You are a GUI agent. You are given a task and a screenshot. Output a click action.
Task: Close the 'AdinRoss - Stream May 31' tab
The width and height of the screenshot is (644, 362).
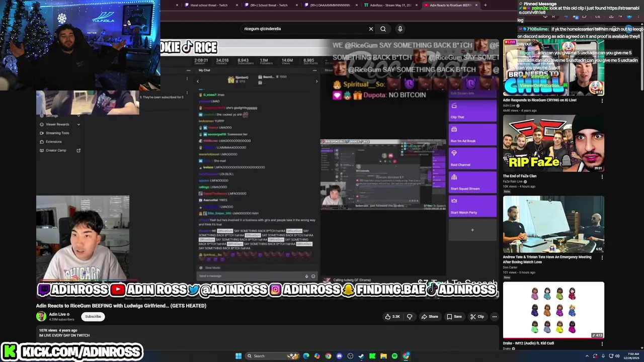coord(418,5)
